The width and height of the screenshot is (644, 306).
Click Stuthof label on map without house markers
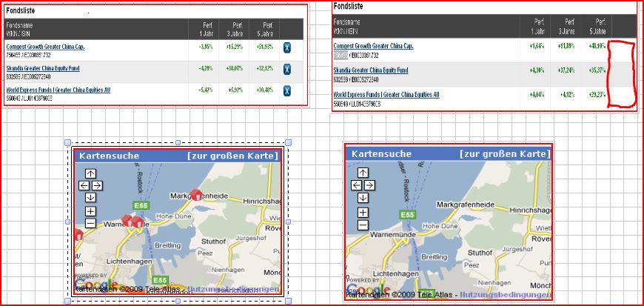click(480, 253)
